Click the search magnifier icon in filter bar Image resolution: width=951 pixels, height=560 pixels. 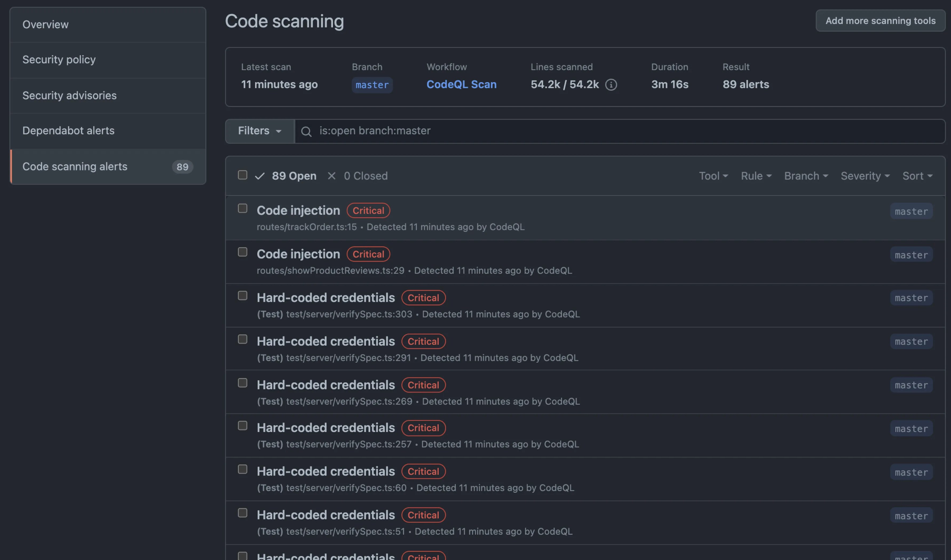pyautogui.click(x=306, y=131)
